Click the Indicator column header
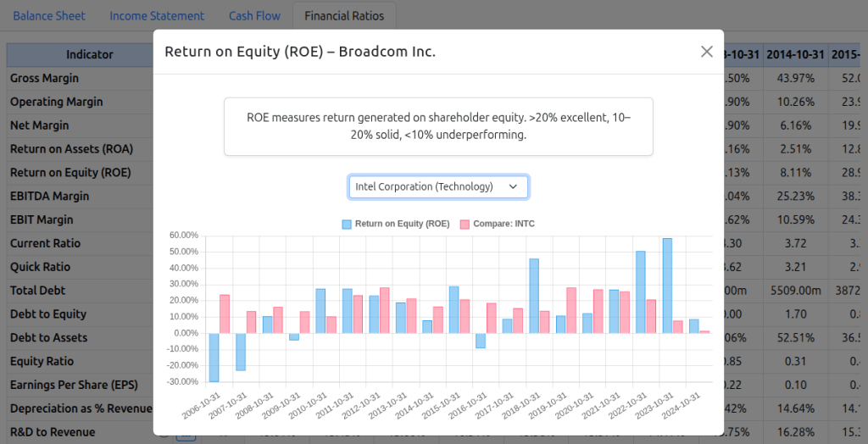 pos(89,54)
